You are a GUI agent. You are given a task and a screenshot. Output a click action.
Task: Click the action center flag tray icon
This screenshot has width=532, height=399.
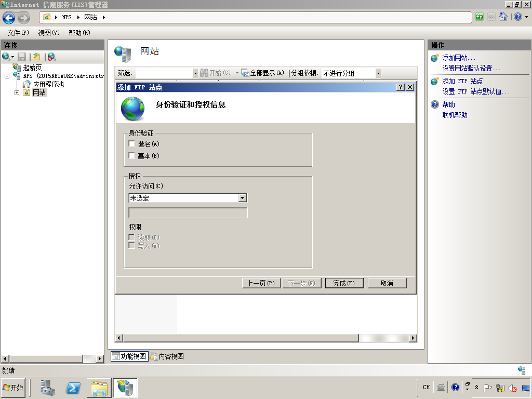tap(487, 388)
